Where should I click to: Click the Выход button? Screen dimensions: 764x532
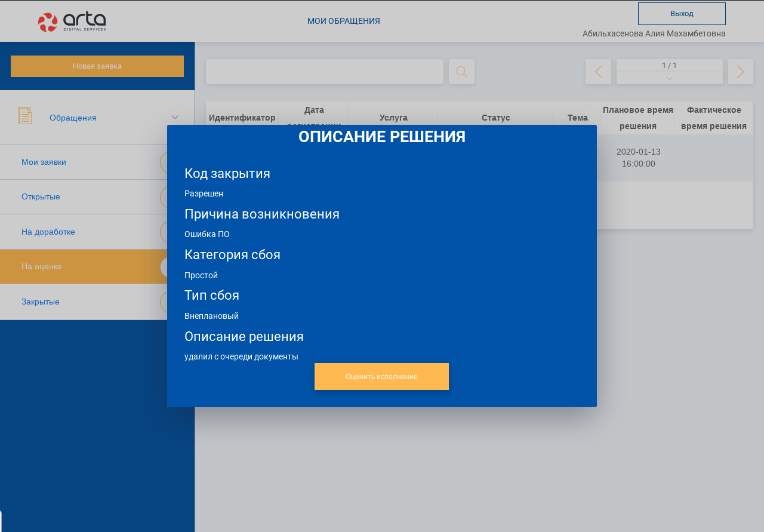(x=682, y=14)
